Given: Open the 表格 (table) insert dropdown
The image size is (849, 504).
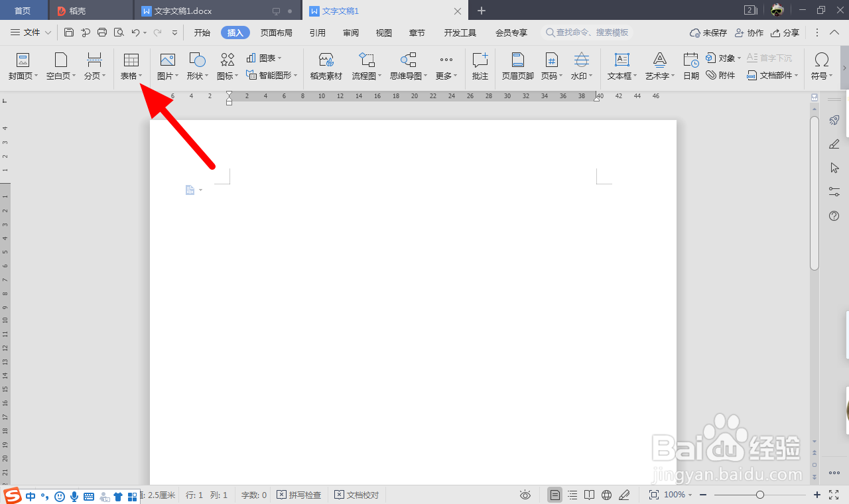Looking at the screenshot, I should [131, 67].
